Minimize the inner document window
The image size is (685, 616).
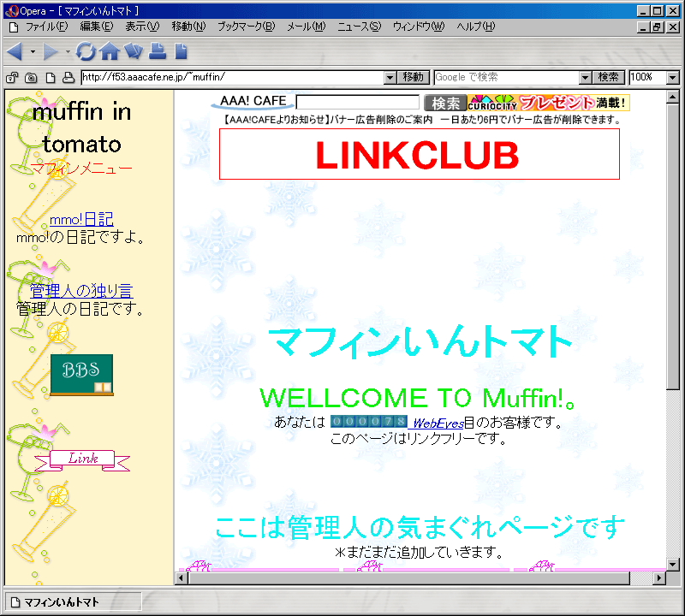point(643,27)
